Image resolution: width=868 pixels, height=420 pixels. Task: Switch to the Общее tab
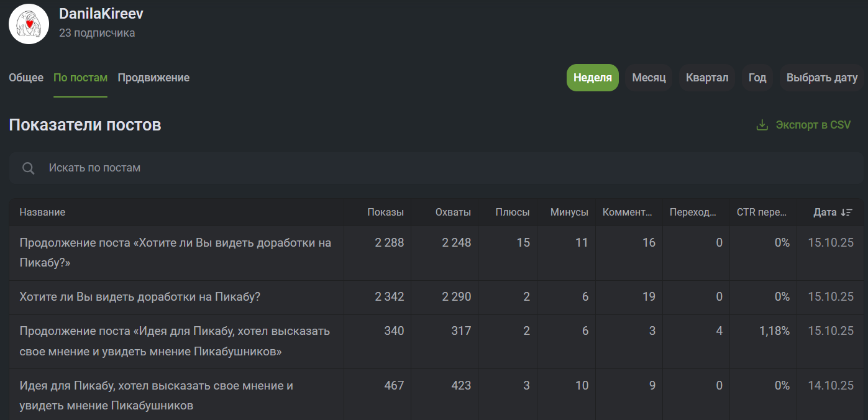(26, 78)
